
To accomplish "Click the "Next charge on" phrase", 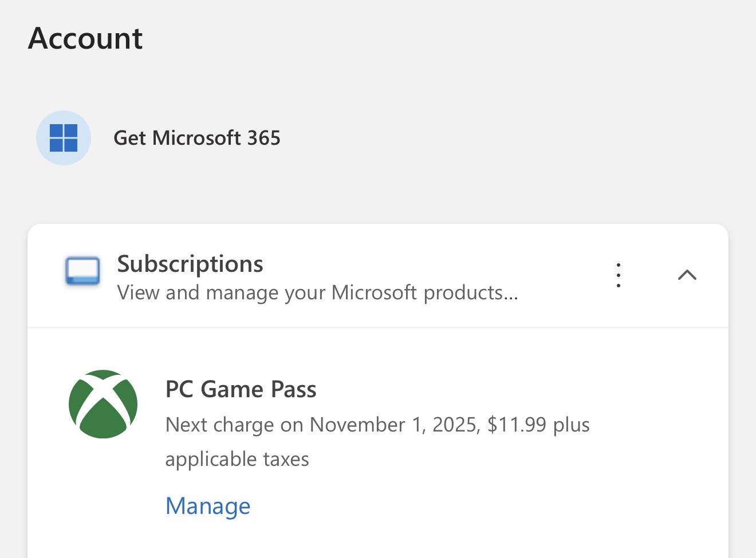I will coord(234,425).
